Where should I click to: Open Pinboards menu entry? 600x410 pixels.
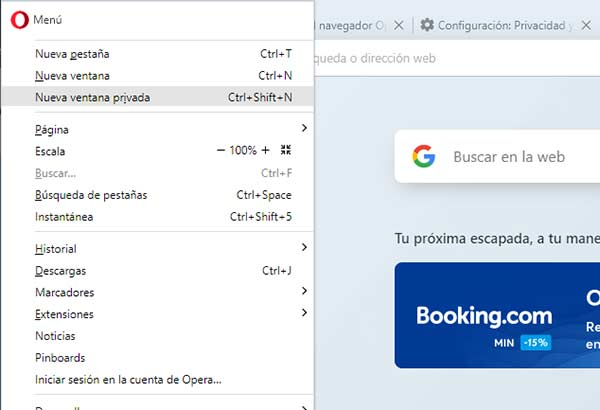pos(158,358)
